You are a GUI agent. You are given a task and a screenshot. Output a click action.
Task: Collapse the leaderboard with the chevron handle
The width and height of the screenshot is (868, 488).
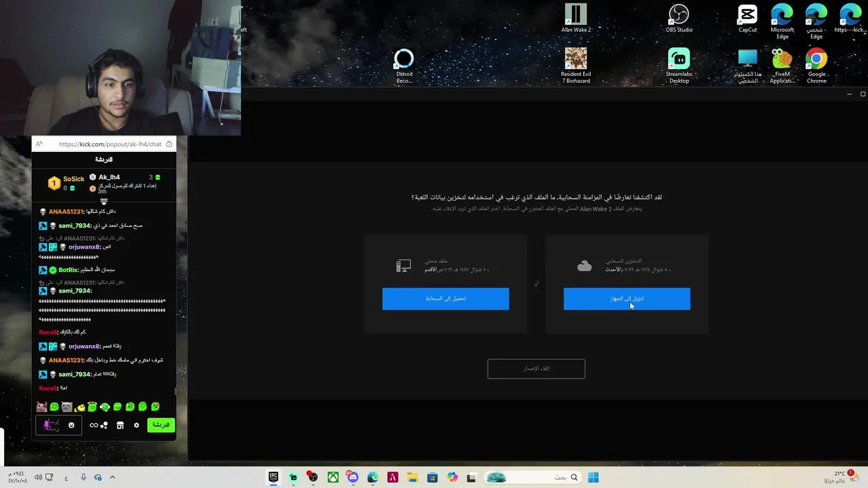point(104,201)
